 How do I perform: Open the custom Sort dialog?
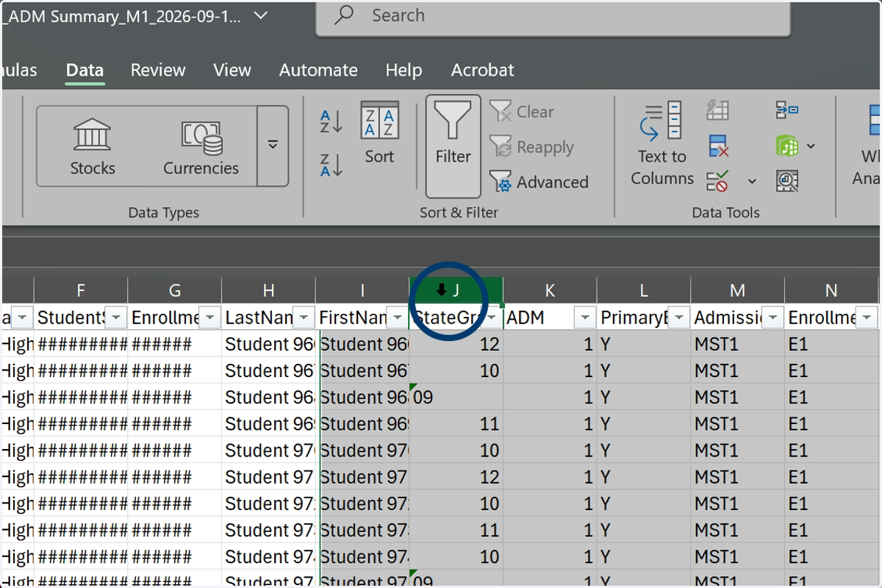tap(379, 133)
